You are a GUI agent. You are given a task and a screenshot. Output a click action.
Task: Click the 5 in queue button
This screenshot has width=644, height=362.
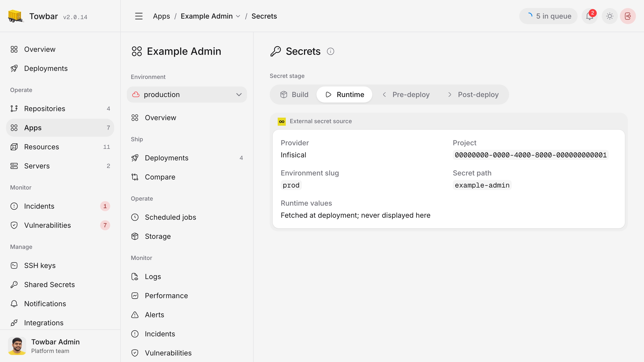pos(548,16)
